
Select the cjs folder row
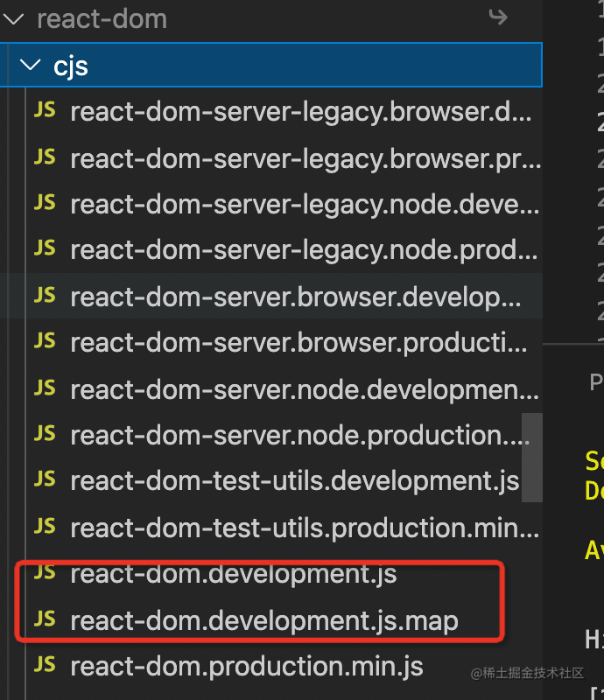(x=270, y=65)
